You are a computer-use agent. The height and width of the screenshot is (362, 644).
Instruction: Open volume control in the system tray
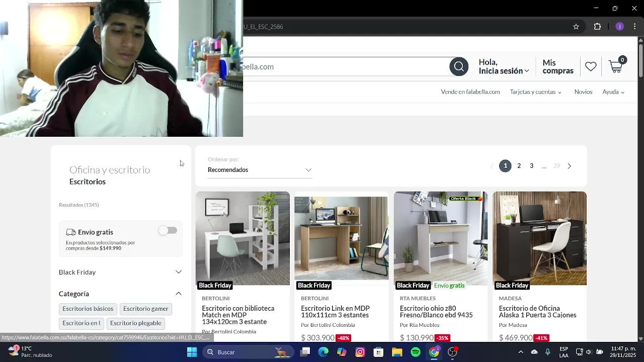589,352
